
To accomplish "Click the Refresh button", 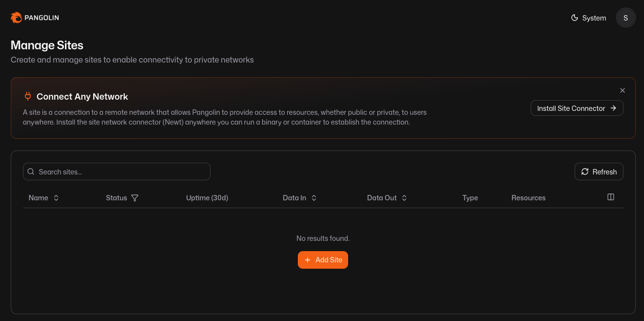I will point(599,171).
